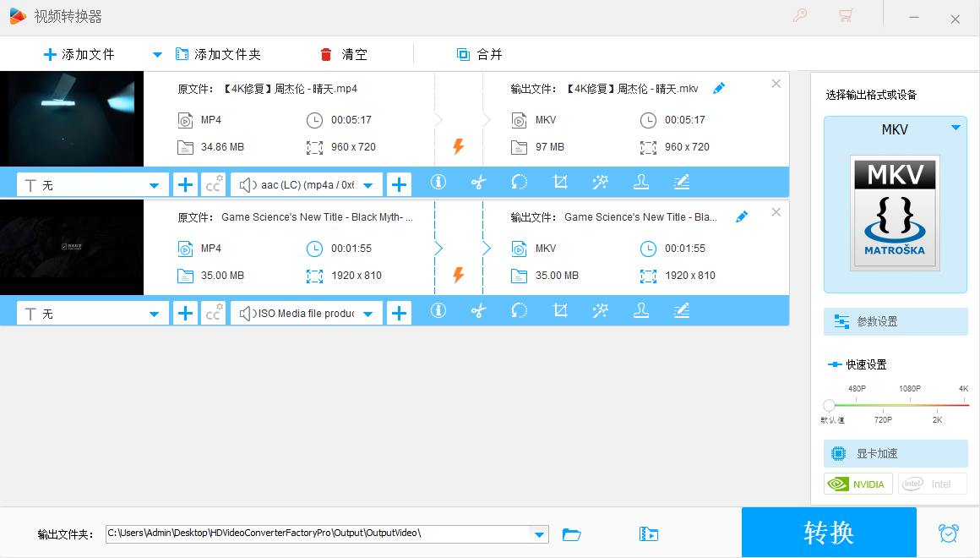Rename output file 周杰伦-晴天.mkv with pencil icon
Image resolution: width=980 pixels, height=558 pixels.
pyautogui.click(x=719, y=89)
